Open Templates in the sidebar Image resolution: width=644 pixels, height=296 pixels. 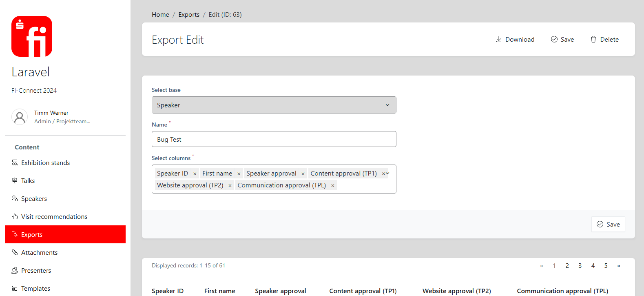[x=65, y=288]
